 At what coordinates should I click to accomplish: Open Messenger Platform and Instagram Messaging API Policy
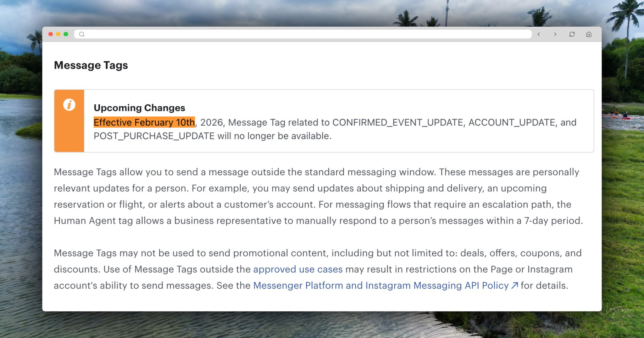(380, 285)
